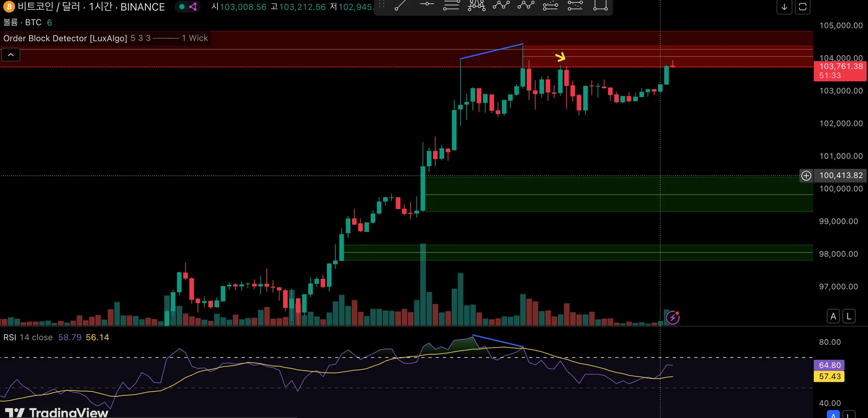Screen dimensions: 868x418
Task: Grab the drawing toolbar's dotted drag handle
Action: (x=382, y=5)
